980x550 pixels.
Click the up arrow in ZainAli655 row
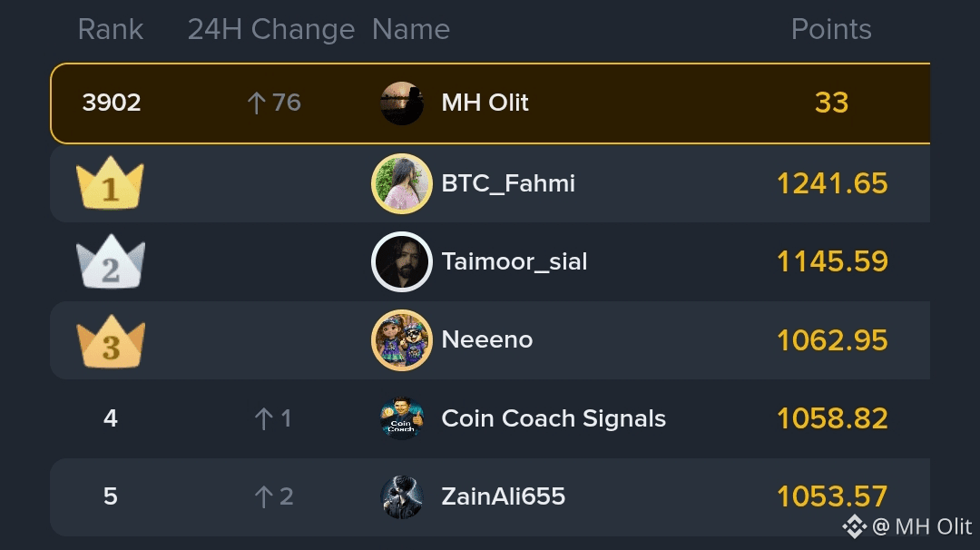tap(264, 496)
